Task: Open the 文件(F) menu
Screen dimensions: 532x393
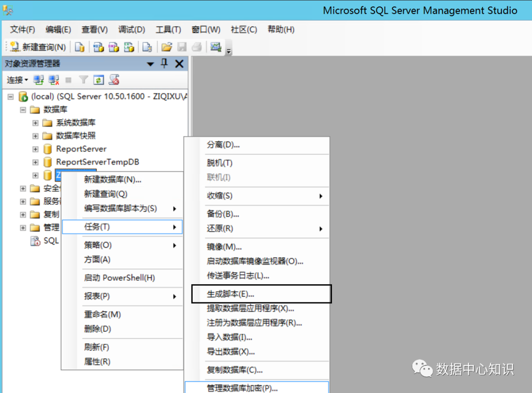Action: (x=22, y=30)
